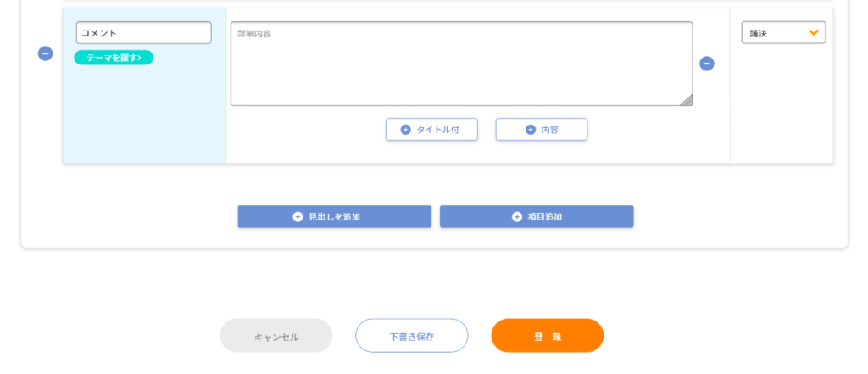Screen dimensions: 868x374
Task: Cancel with the キャンセル button
Action: coord(276,336)
